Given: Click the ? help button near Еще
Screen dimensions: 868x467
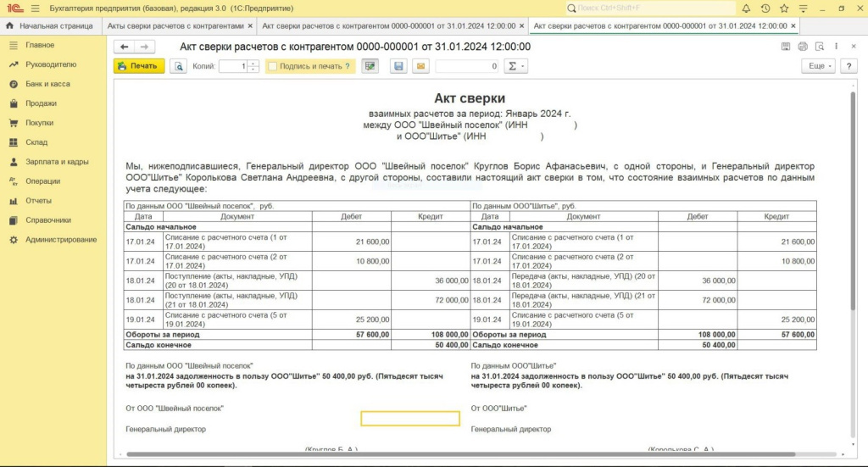Looking at the screenshot, I should click(x=848, y=66).
